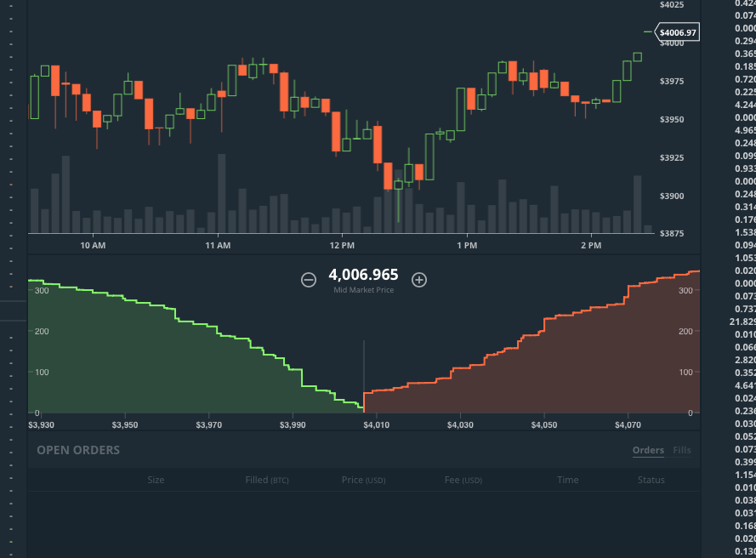Click the minus icon to zoom out depth chart

click(x=309, y=278)
